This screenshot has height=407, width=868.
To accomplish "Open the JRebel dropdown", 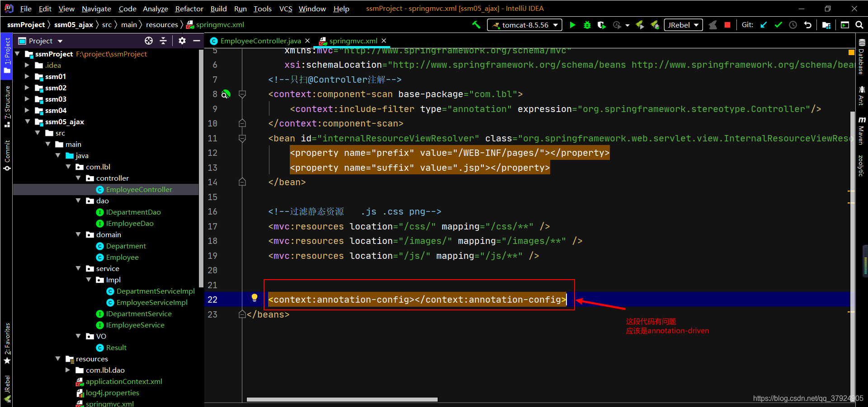I will (x=683, y=25).
